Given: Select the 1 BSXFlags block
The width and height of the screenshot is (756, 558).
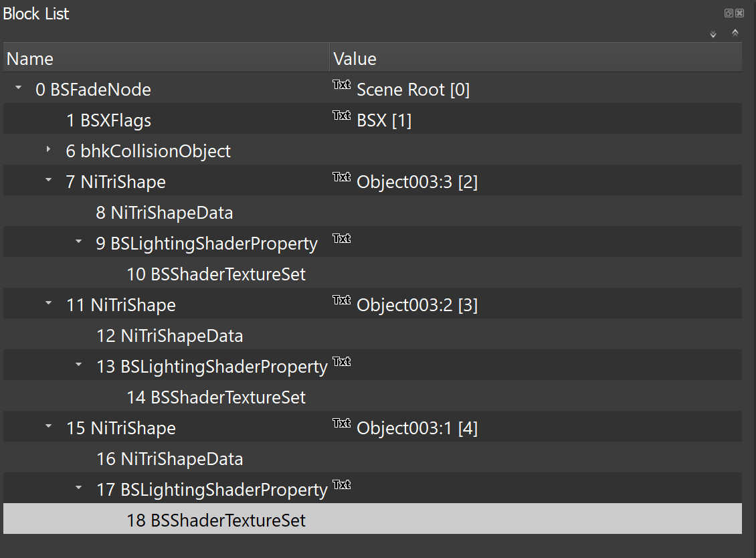Looking at the screenshot, I should (109, 120).
